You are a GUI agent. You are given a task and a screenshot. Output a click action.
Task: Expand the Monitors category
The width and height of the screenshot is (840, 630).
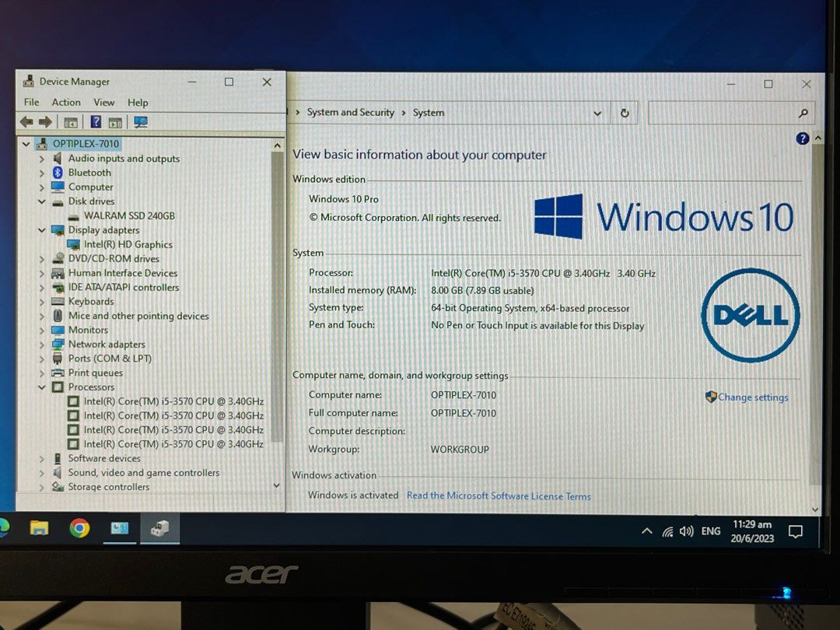(x=40, y=330)
